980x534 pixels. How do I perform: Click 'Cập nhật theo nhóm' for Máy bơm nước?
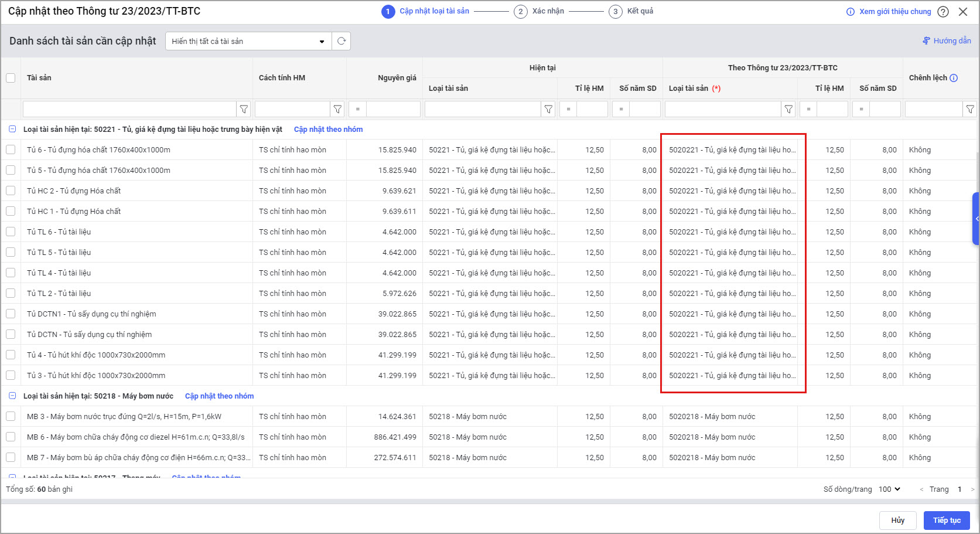(219, 396)
